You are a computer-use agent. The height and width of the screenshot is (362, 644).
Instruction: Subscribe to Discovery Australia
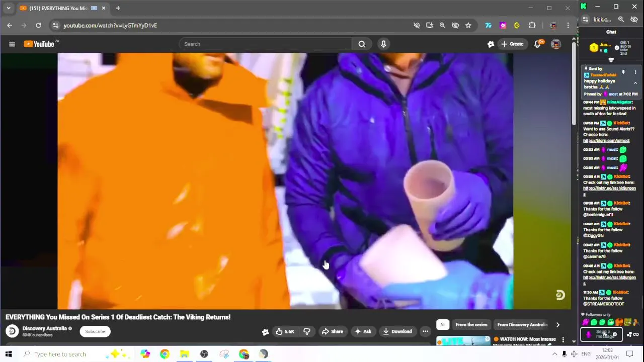(x=95, y=331)
